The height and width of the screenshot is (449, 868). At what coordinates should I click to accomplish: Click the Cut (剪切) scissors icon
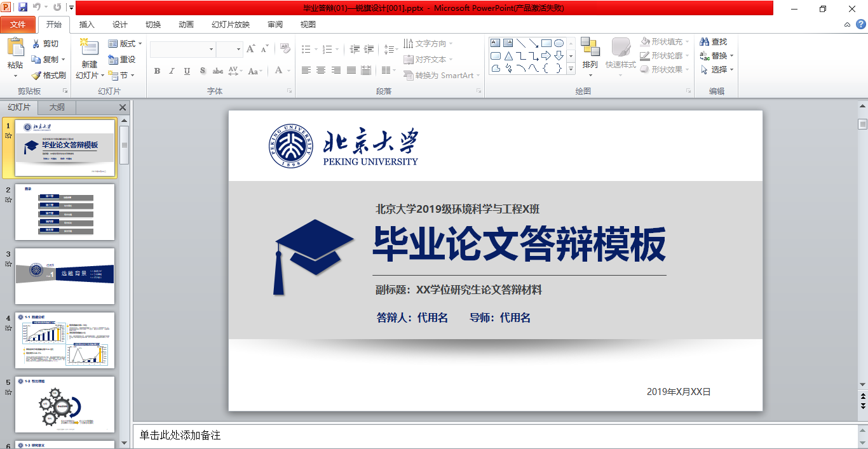pyautogui.click(x=36, y=44)
